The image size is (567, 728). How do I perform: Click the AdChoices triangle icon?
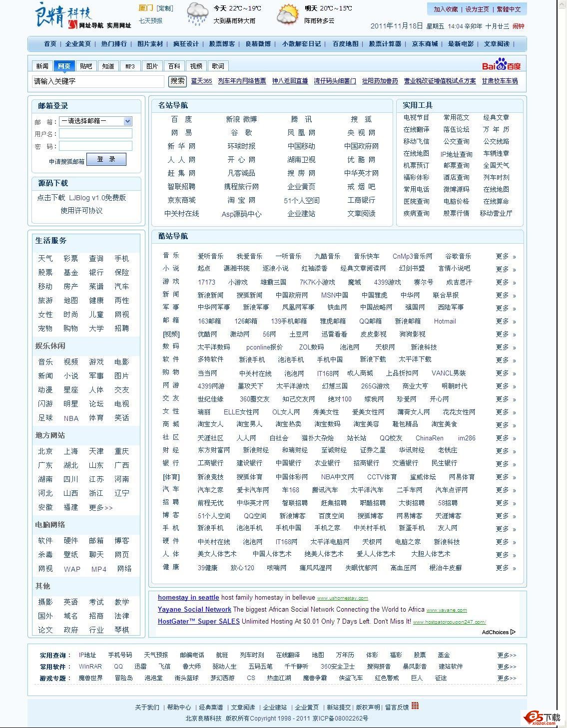coord(513,632)
